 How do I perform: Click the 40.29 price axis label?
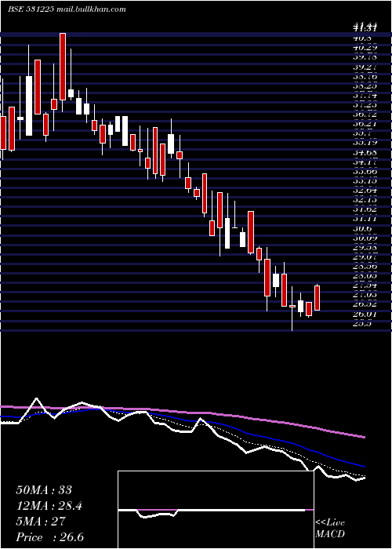(365, 47)
